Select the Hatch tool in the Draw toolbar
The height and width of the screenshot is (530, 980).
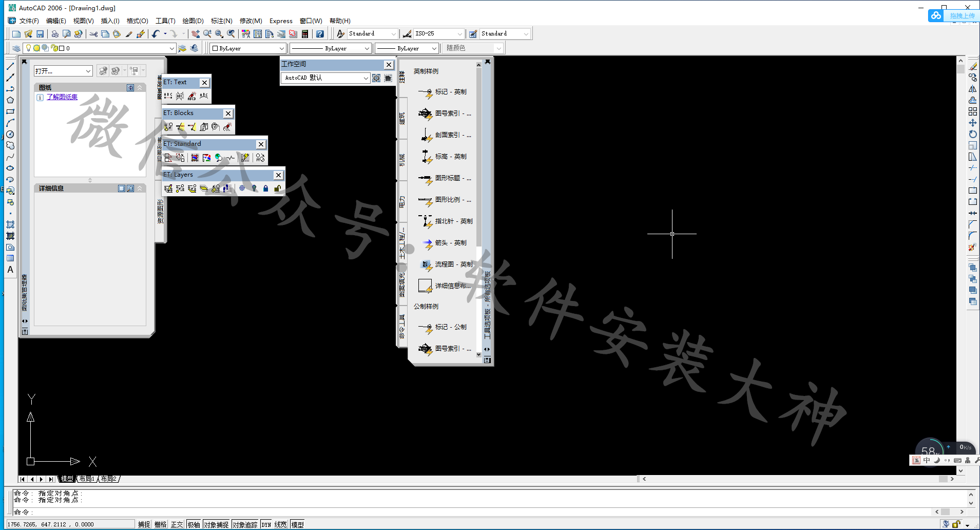click(x=10, y=224)
